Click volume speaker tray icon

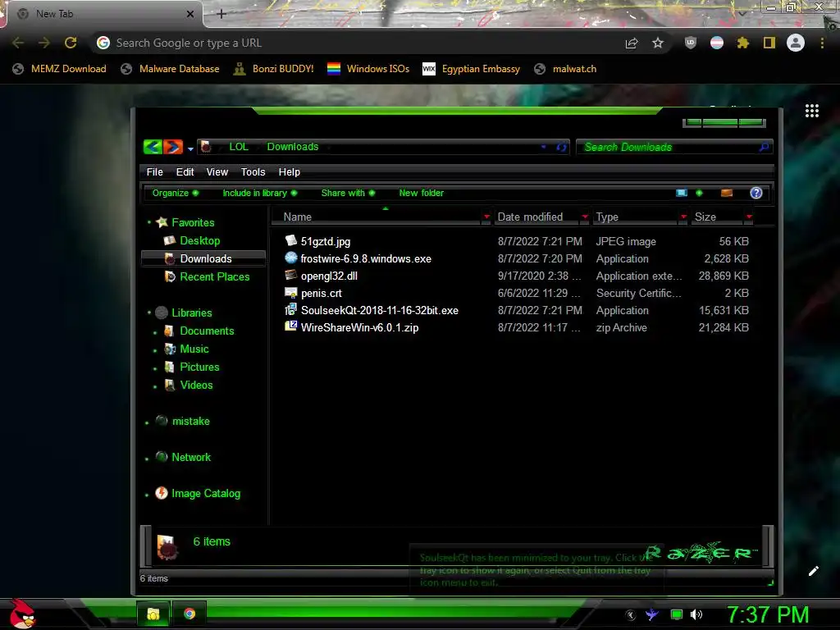pos(696,614)
